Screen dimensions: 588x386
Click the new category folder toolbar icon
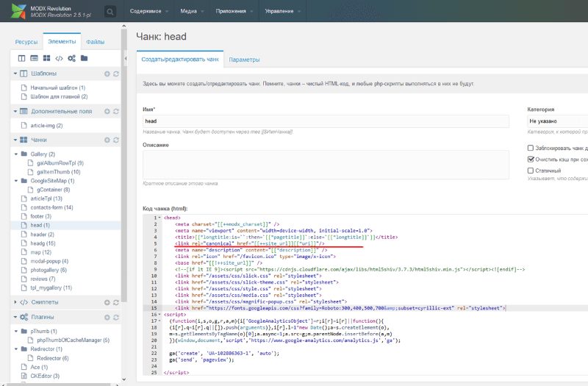click(84, 58)
